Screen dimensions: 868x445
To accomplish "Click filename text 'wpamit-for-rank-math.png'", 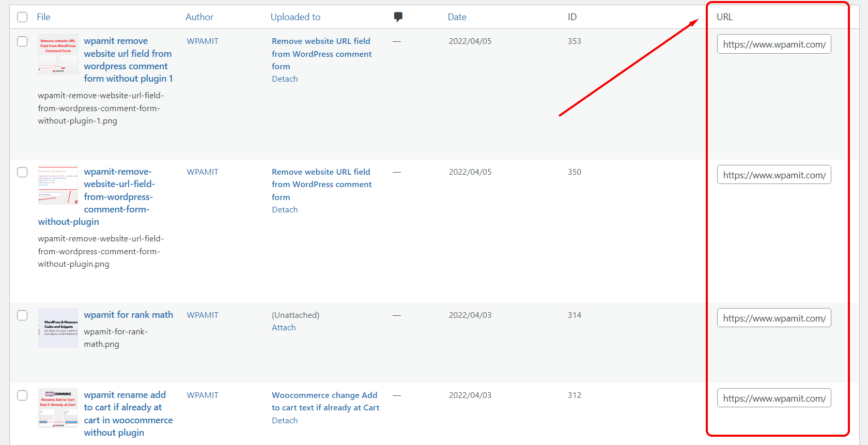I will [116, 338].
